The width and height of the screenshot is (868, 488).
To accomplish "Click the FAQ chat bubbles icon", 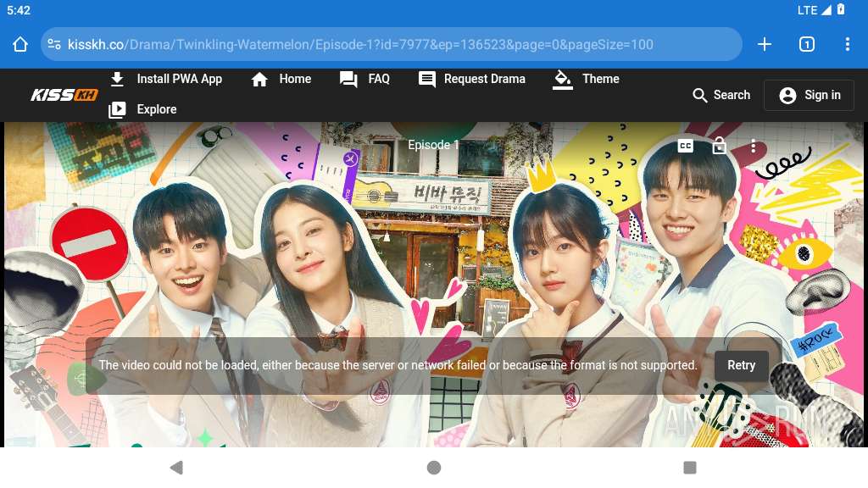I will point(348,79).
